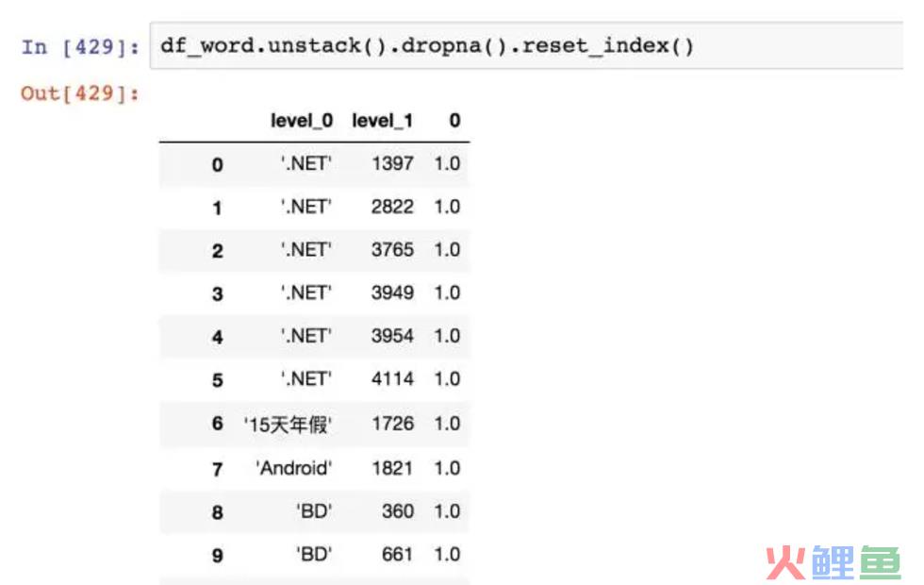Image resolution: width=924 pixels, height=585 pixels.
Task: Click the level_1 value 360
Action: [397, 510]
